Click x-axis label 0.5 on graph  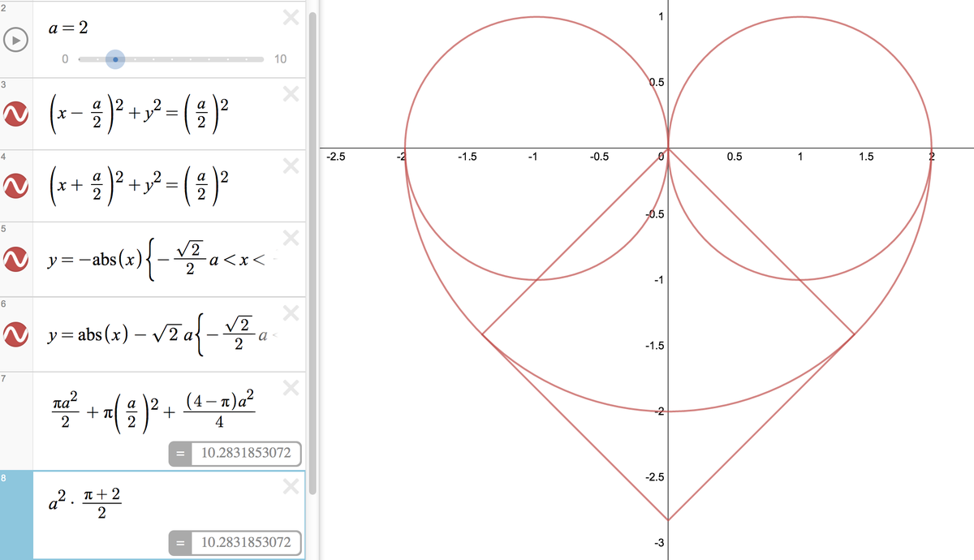(735, 157)
